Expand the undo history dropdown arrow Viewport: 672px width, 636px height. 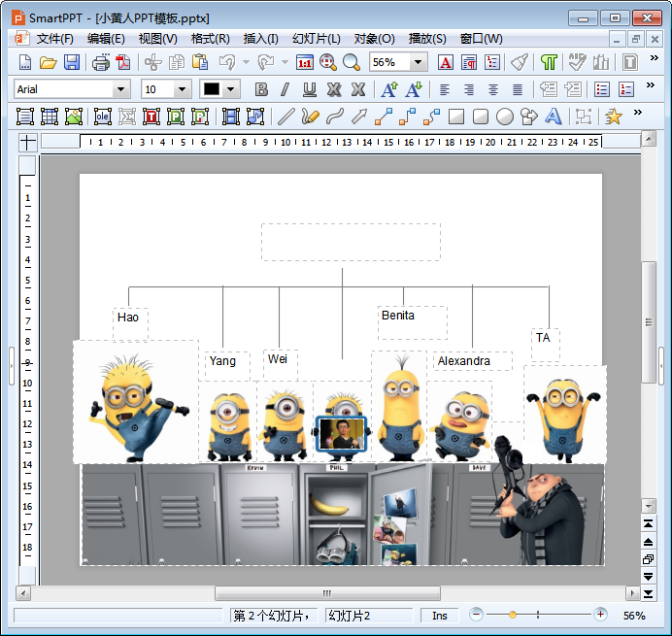pyautogui.click(x=246, y=62)
